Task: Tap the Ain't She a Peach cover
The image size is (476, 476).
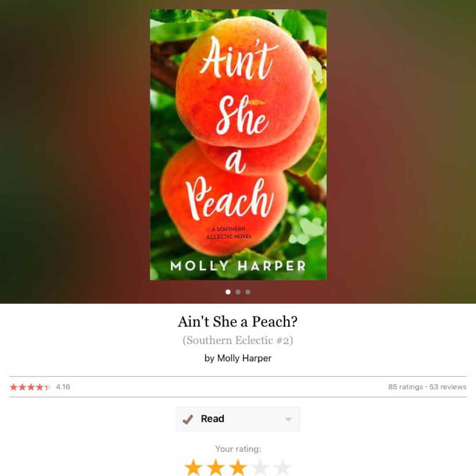Action: [238, 145]
